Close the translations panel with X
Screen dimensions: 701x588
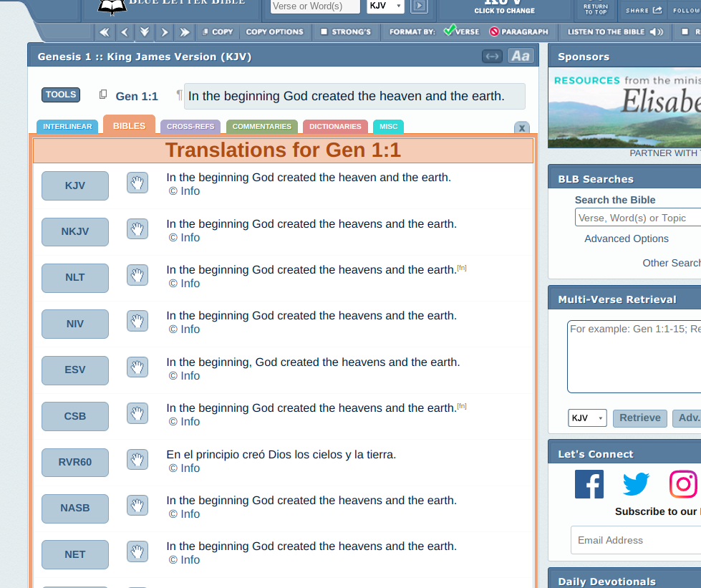coord(522,127)
